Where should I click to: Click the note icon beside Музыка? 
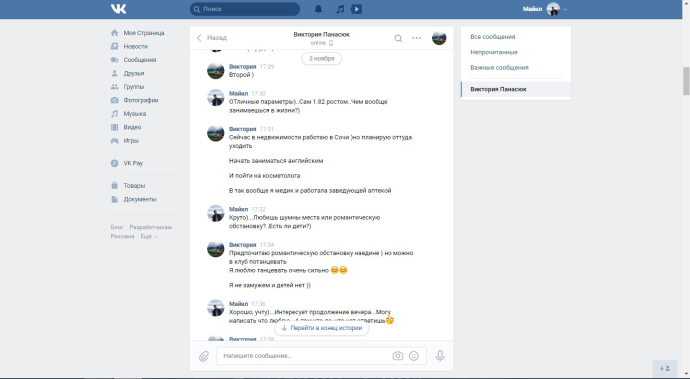(x=114, y=114)
